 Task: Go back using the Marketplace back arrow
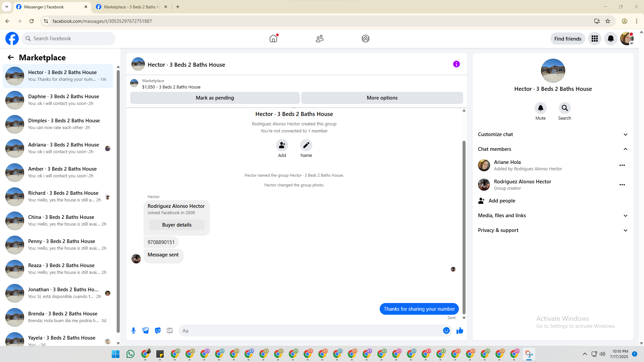click(11, 57)
